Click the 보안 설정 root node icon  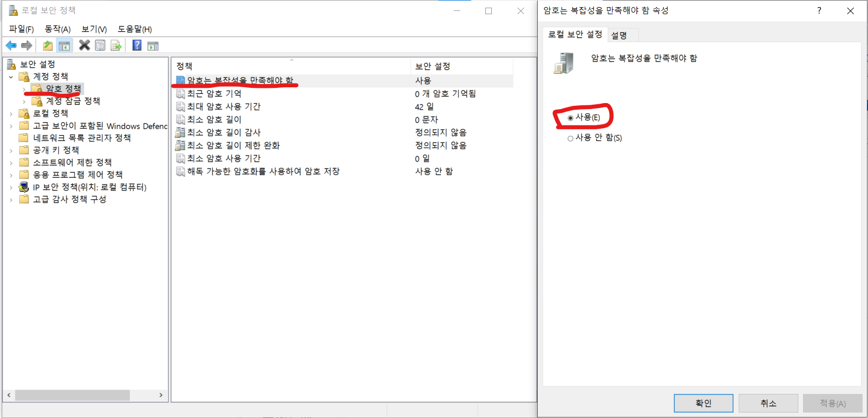11,64
